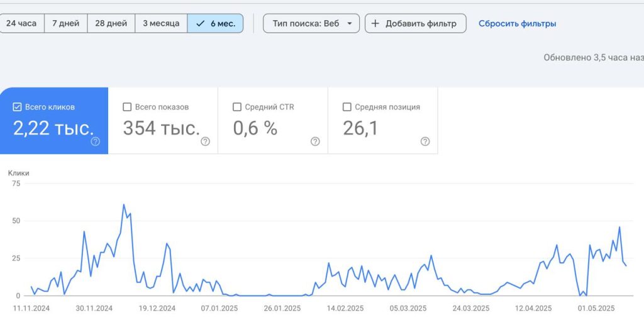Select the 24 часа date range
This screenshot has height=320, width=644.
[x=21, y=23]
